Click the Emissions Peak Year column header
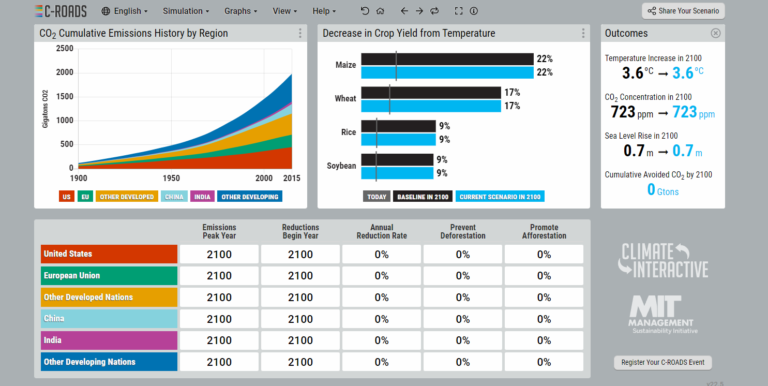768x386 pixels. [x=219, y=231]
